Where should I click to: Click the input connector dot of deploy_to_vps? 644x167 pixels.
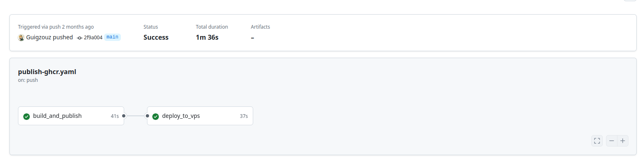[147, 116]
